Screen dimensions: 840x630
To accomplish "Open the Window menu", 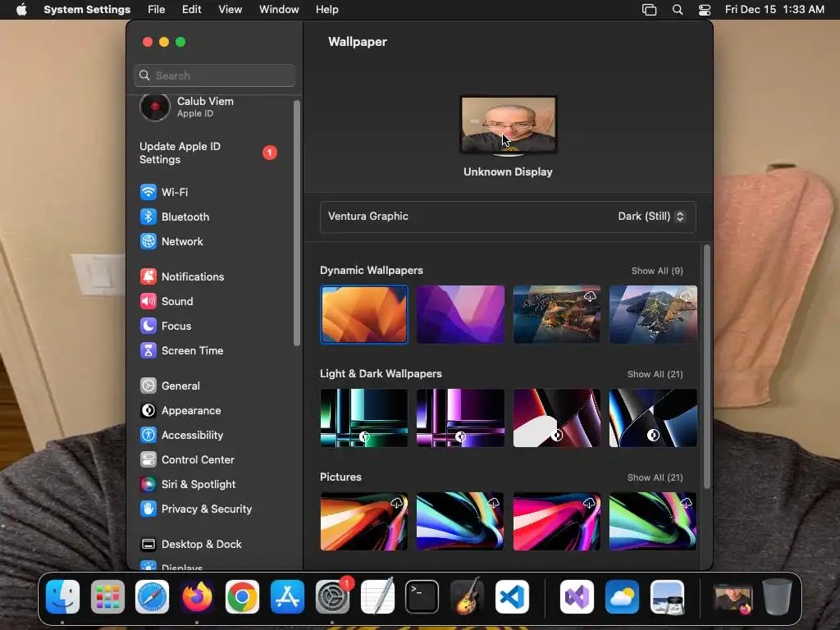I will pos(279,10).
